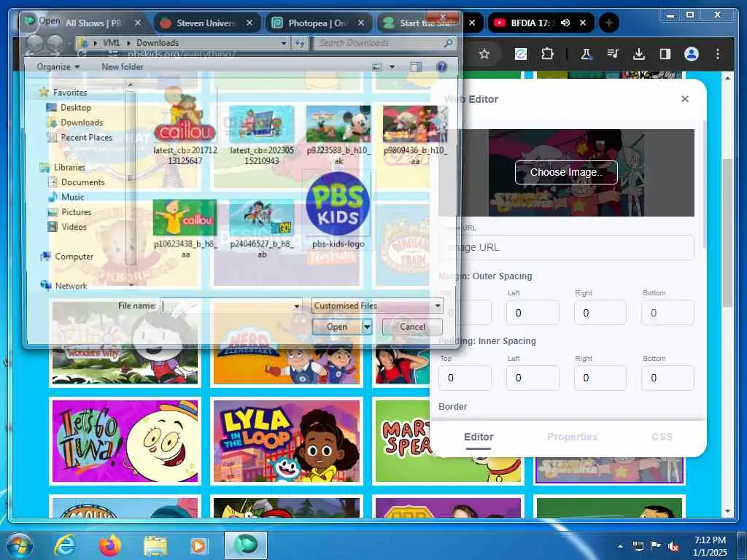Open Windows Explorer from taskbar

[x=155, y=547]
